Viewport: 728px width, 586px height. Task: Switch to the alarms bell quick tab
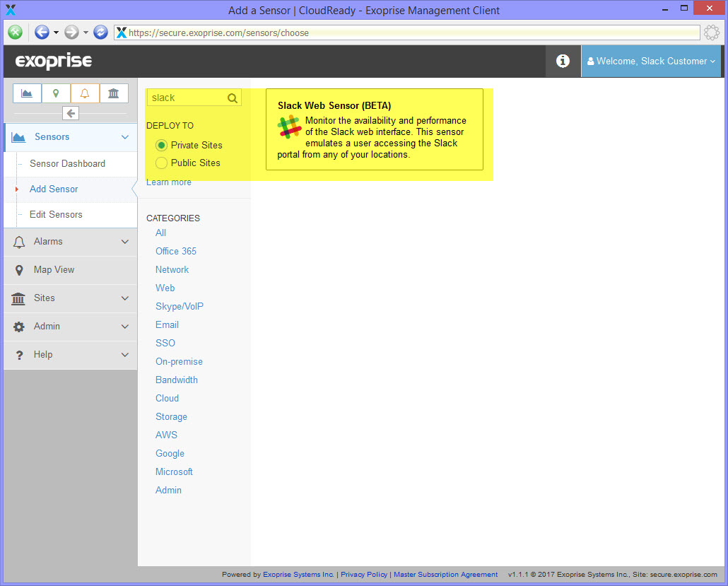pos(85,93)
